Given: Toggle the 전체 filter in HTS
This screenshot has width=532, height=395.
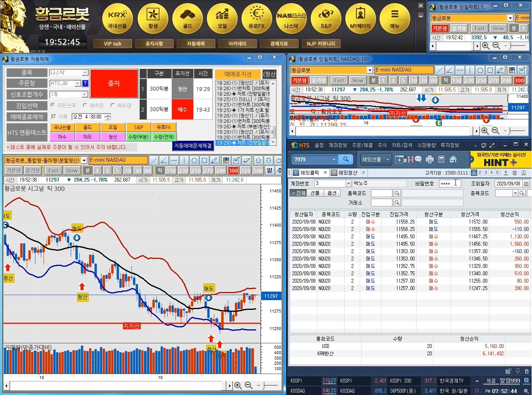Looking at the screenshot, I should pyautogui.click(x=298, y=193).
